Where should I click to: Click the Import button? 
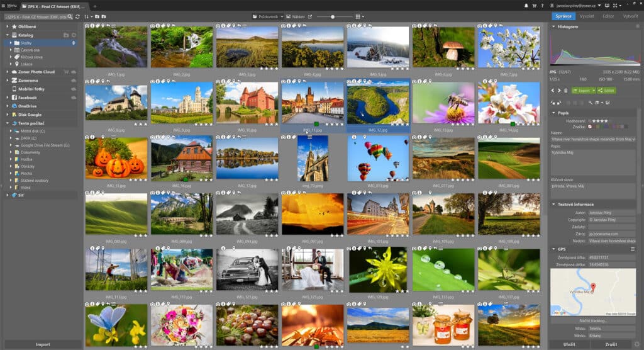click(x=43, y=345)
